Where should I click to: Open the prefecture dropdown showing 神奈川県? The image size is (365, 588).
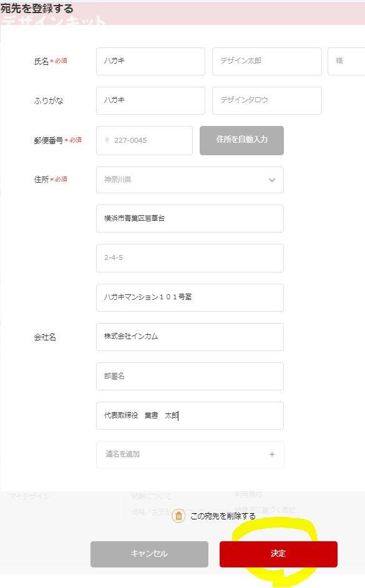click(x=190, y=180)
